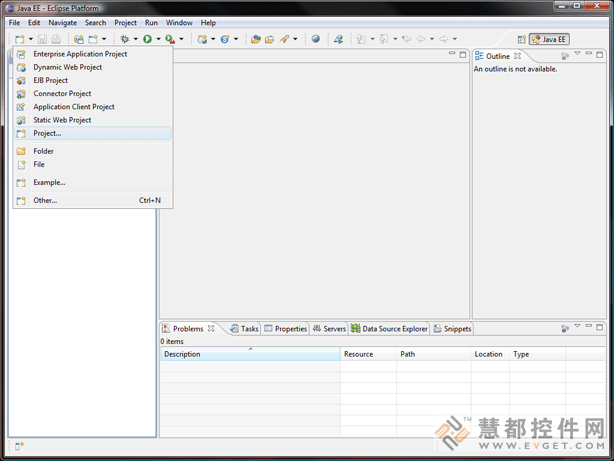Open the External Tools dropdown arrow
The width and height of the screenshot is (614, 461).
click(x=181, y=39)
